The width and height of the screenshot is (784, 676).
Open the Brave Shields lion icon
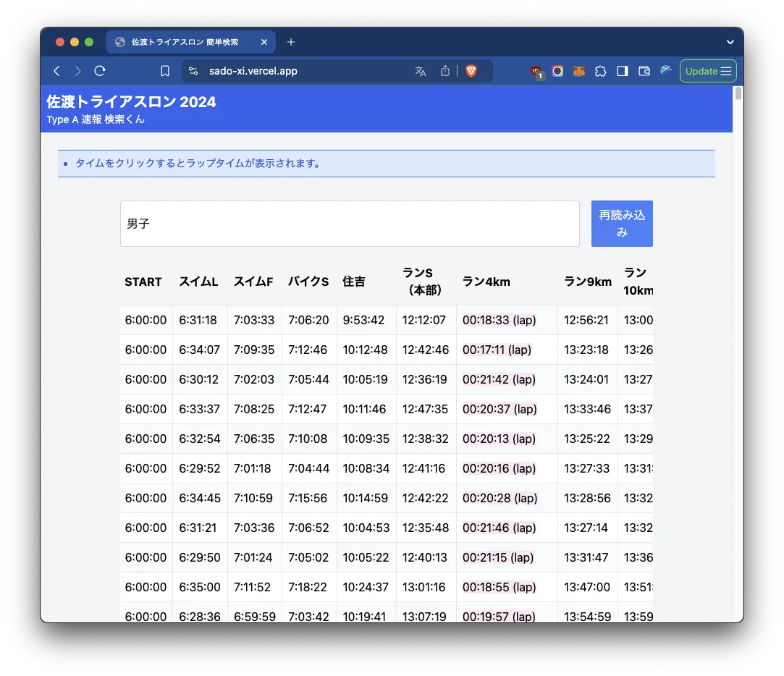click(471, 71)
